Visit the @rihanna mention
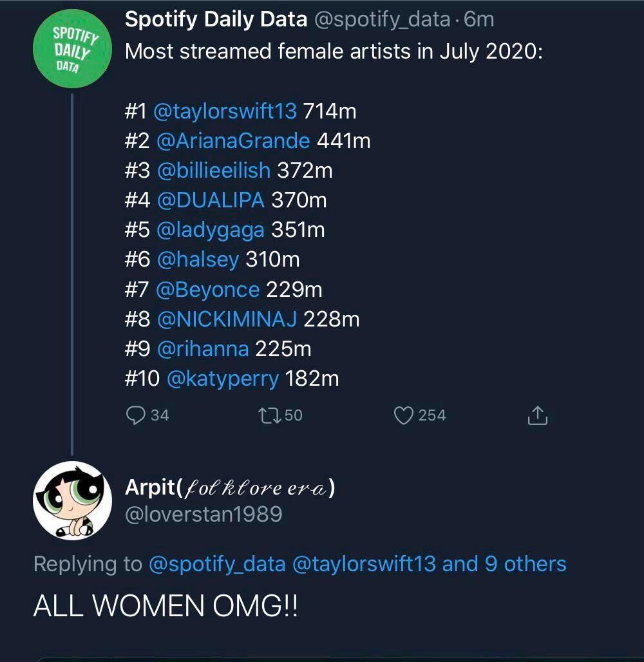644x662 pixels. (202, 348)
